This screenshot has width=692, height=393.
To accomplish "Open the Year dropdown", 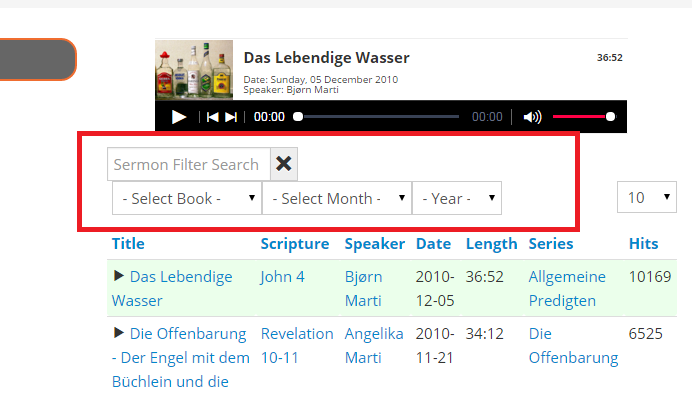I will click(457, 198).
